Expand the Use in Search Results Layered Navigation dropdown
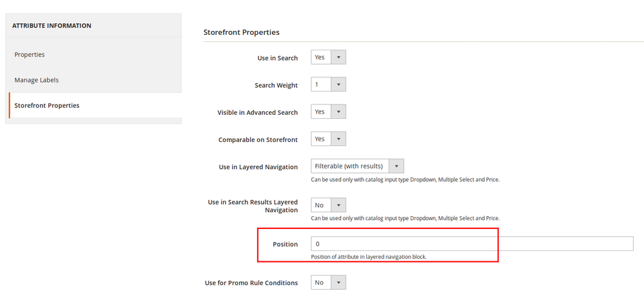The height and width of the screenshot is (302, 644). point(328,205)
